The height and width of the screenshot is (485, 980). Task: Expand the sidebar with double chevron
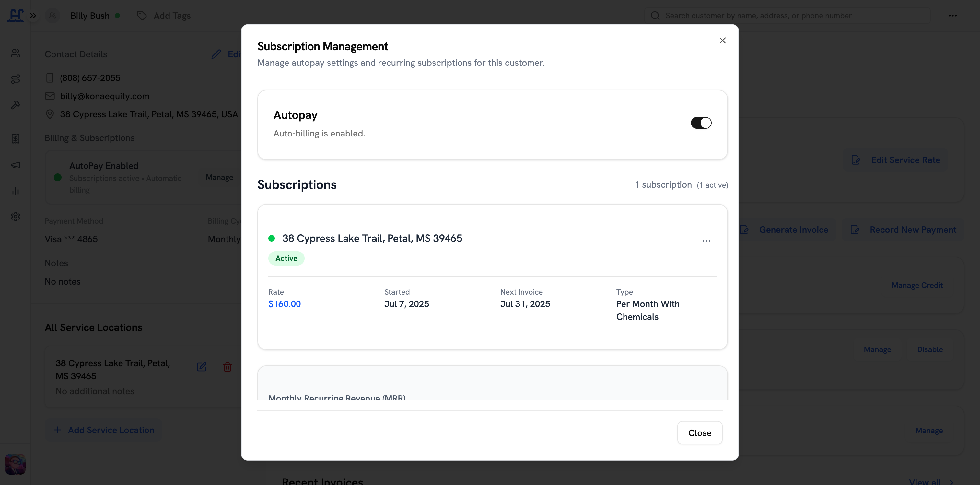point(33,16)
